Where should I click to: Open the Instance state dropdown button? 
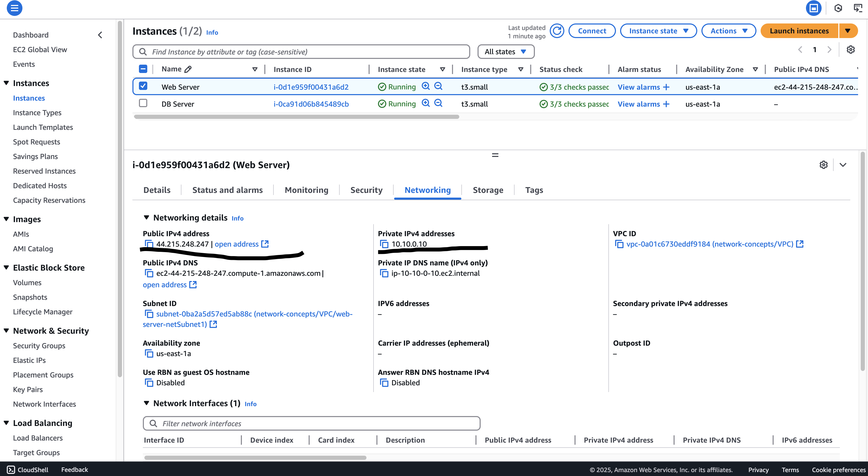(658, 31)
